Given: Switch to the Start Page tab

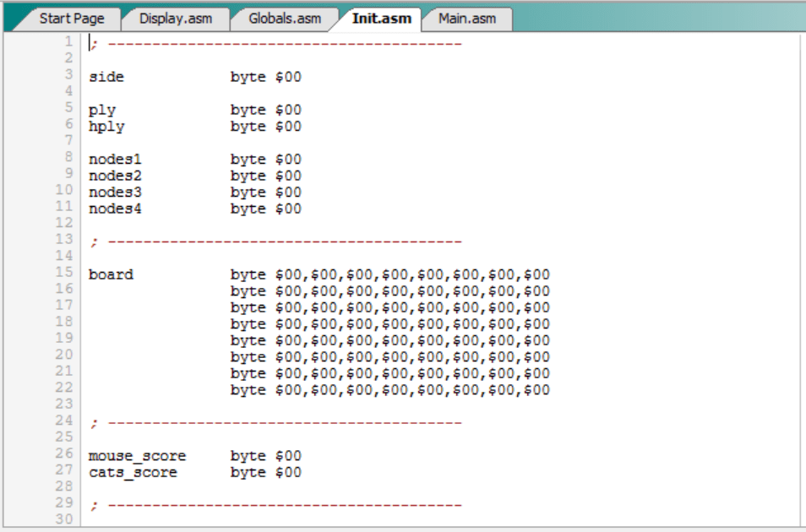Looking at the screenshot, I should point(72,19).
